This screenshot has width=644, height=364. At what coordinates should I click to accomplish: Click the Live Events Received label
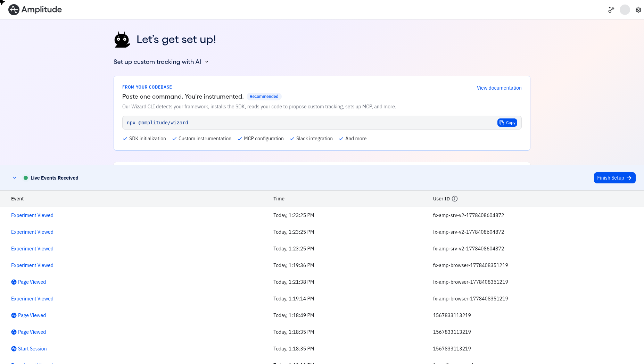pyautogui.click(x=55, y=178)
